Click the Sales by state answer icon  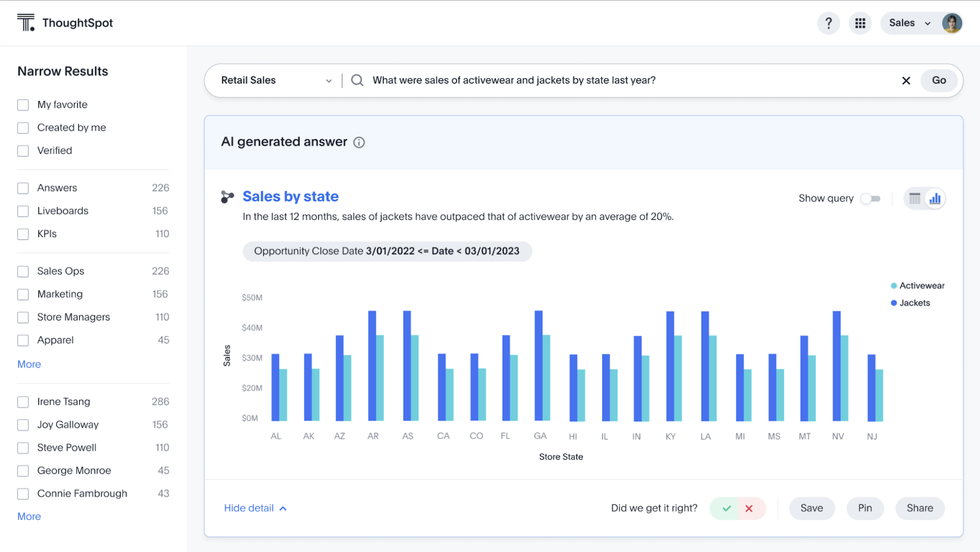228,197
